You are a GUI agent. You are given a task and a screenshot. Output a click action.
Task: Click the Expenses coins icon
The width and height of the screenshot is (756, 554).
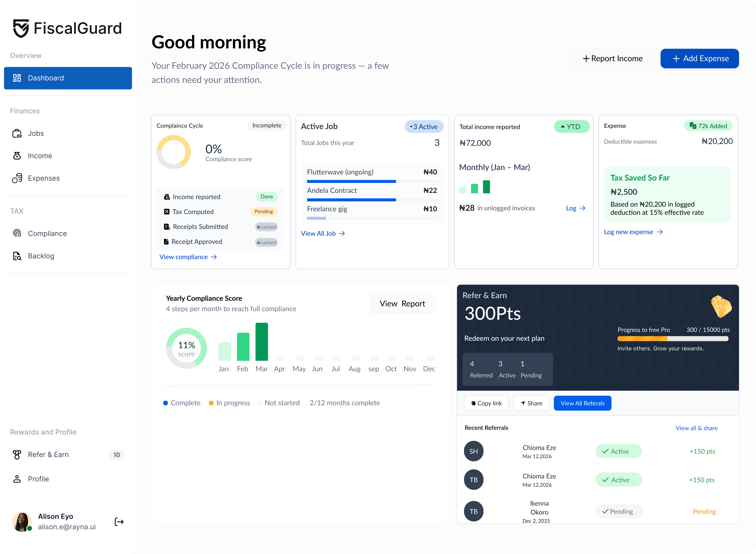pyautogui.click(x=17, y=178)
